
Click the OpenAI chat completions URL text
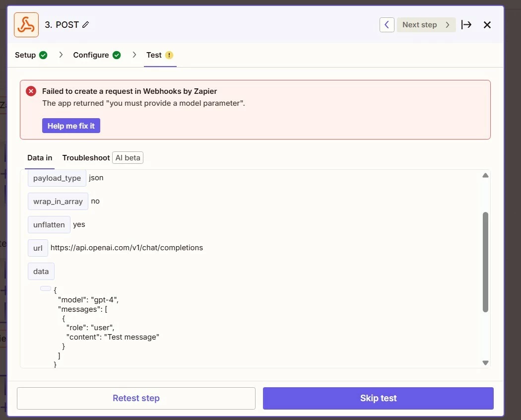(127, 248)
